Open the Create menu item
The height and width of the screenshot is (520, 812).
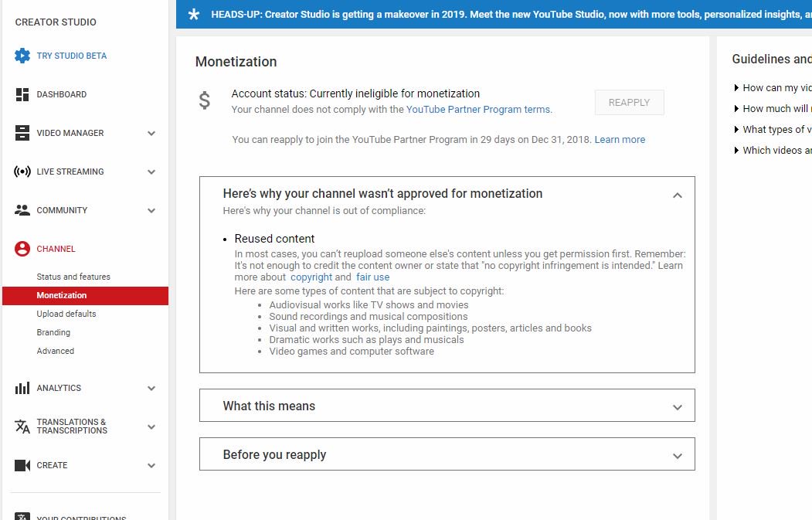[52, 465]
